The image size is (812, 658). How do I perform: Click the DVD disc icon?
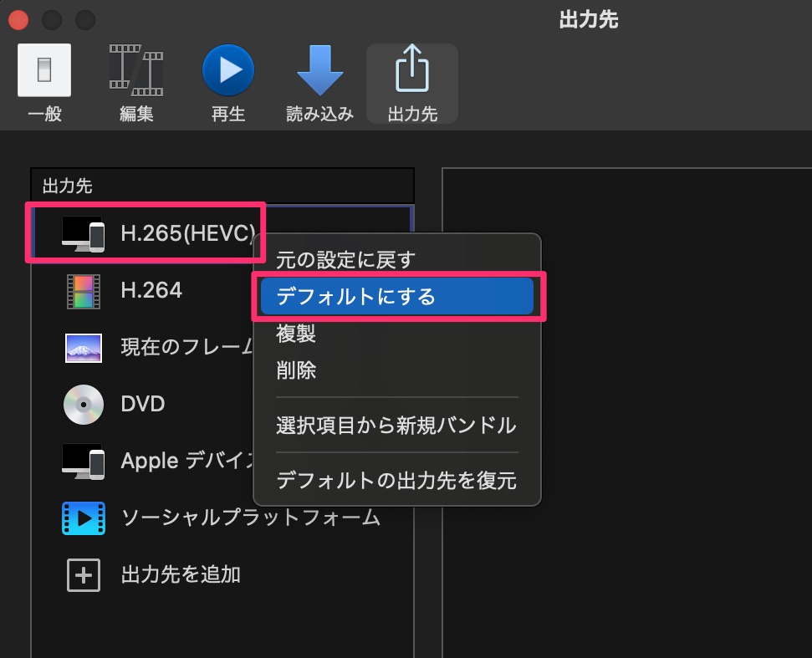(x=84, y=405)
